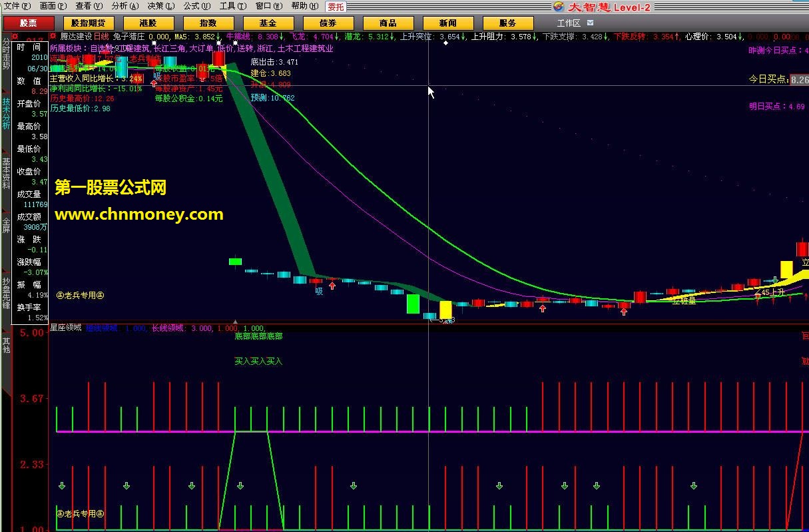Open the 决策 menu
Image resolution: width=809 pixels, height=532 pixels.
tap(161, 6)
